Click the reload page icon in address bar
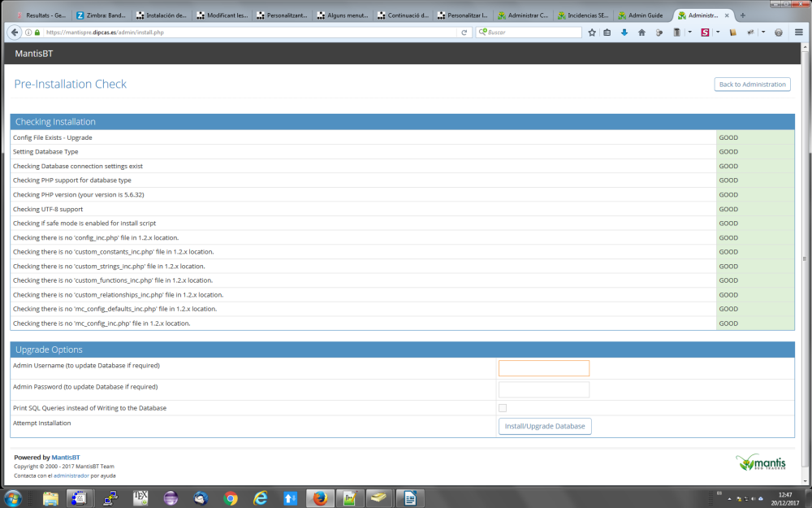Screen dimensions: 812x508 pos(464,33)
